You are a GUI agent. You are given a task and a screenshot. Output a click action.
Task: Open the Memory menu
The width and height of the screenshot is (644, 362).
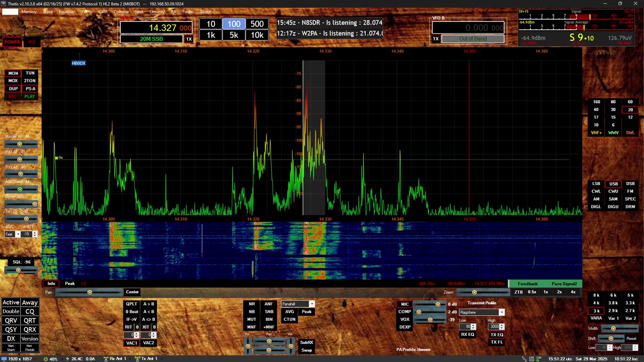(29, 12)
